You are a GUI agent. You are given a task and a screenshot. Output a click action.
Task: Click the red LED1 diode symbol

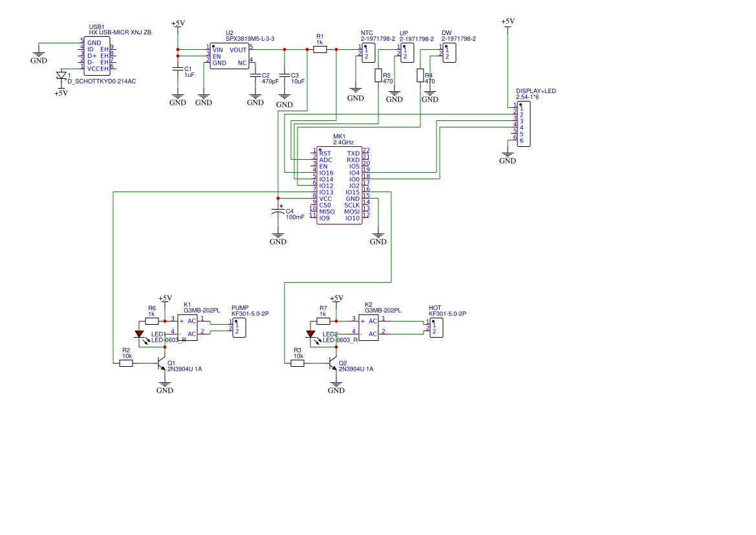(139, 334)
